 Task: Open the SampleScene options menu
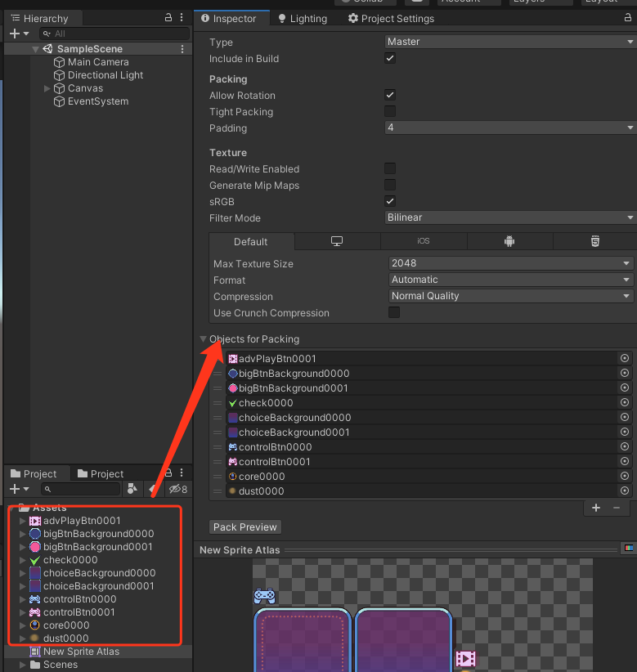[x=182, y=49]
